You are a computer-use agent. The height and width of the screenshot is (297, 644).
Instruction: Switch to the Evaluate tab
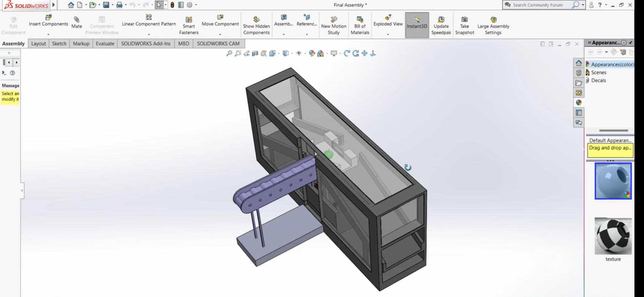105,43
